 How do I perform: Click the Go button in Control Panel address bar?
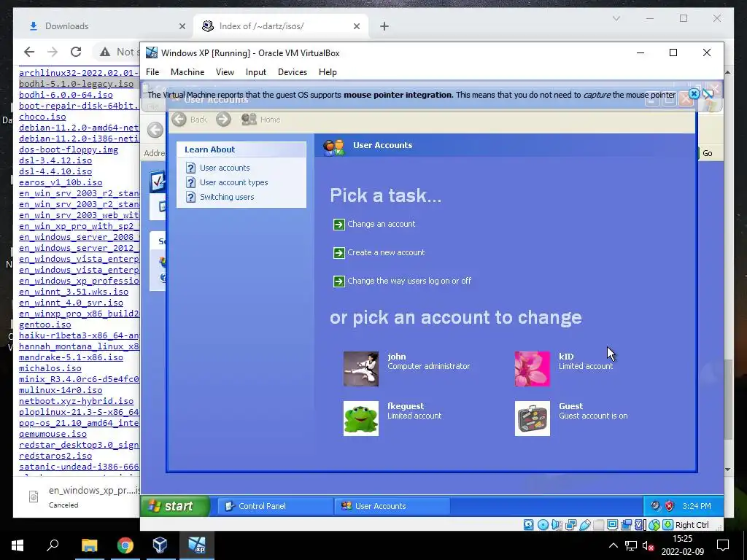[708, 153]
